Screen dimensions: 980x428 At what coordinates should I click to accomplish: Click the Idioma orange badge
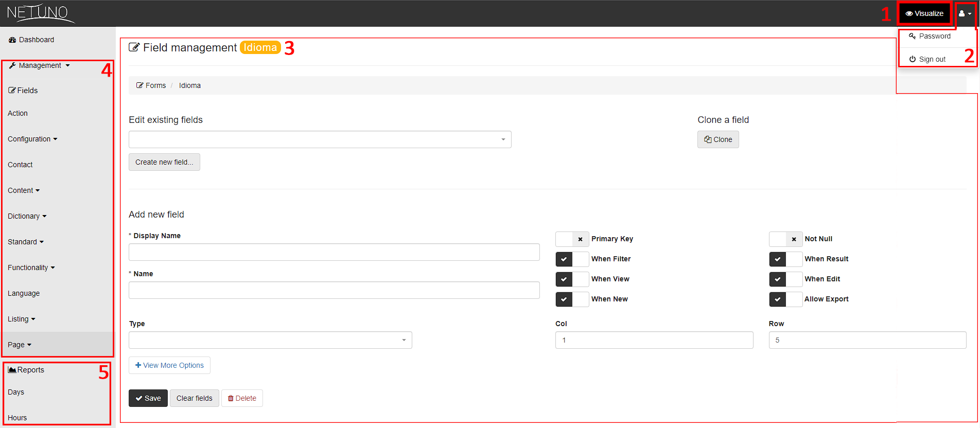(x=260, y=47)
